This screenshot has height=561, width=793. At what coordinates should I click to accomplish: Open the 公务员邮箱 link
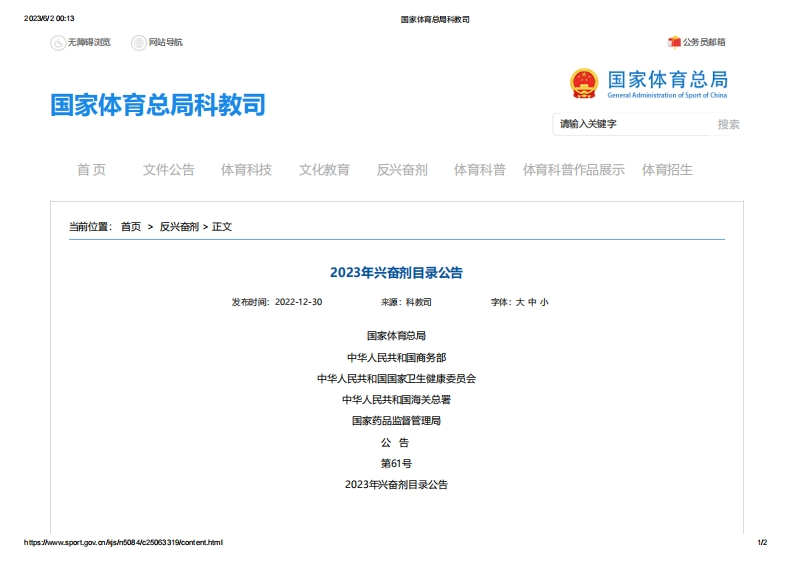pyautogui.click(x=704, y=42)
